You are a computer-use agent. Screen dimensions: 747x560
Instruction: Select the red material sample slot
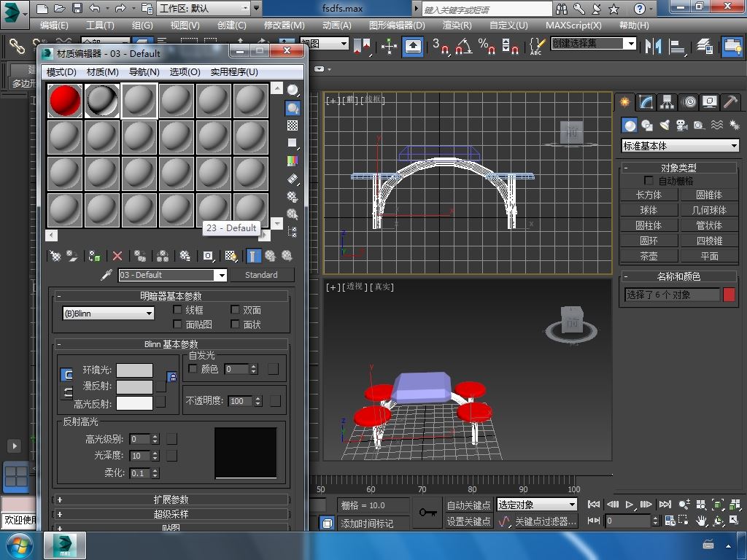click(x=66, y=101)
